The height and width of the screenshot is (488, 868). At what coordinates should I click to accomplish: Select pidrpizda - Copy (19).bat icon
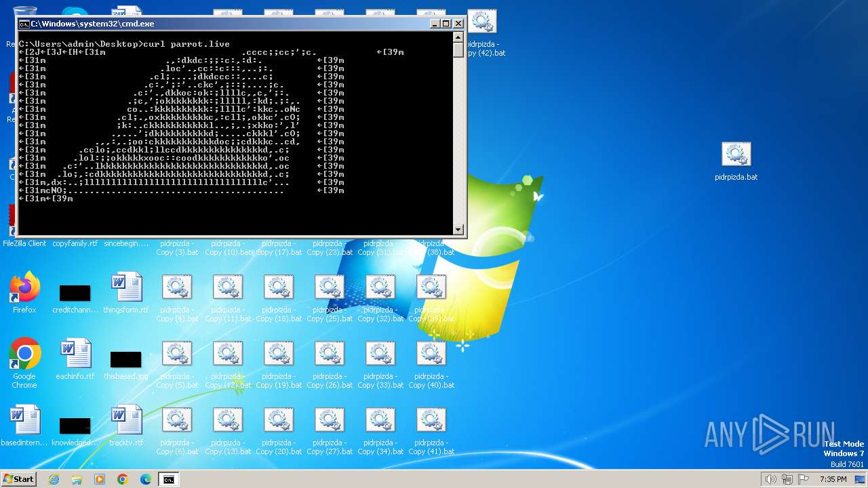(279, 354)
